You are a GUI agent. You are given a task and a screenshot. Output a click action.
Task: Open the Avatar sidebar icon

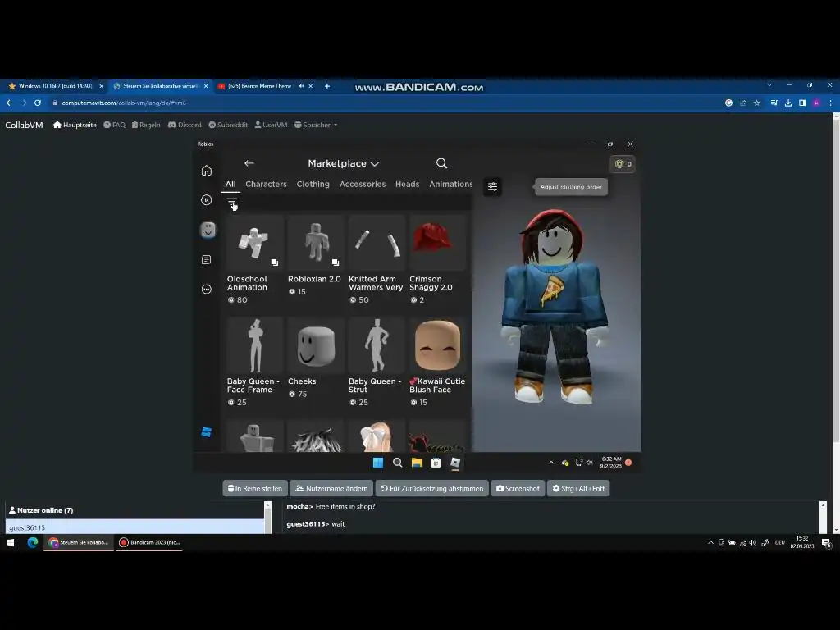pyautogui.click(x=208, y=230)
